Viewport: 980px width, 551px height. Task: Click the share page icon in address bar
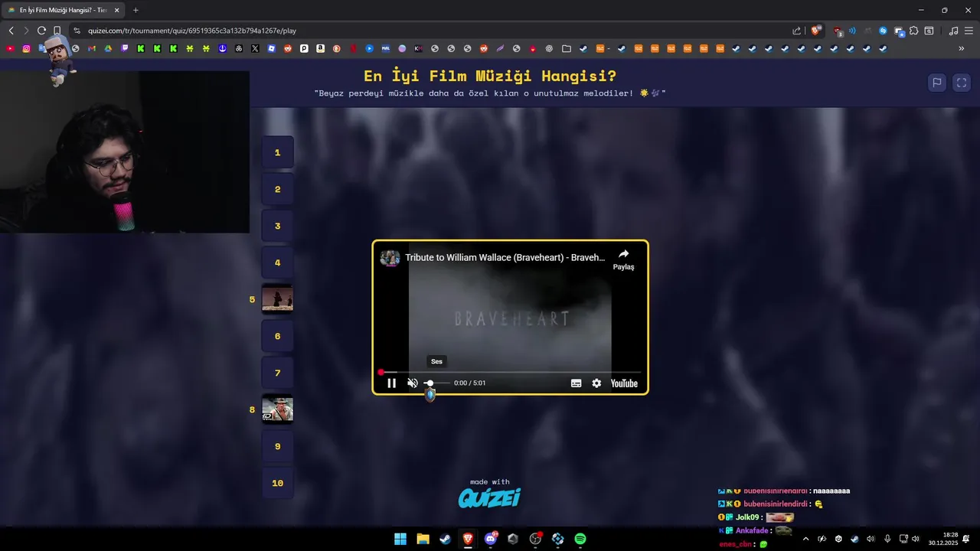(x=796, y=31)
